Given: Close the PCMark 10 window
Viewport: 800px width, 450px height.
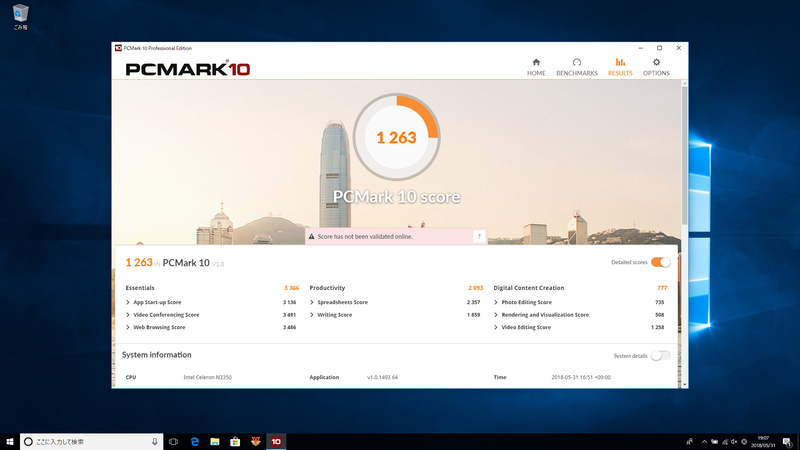Looking at the screenshot, I should pos(679,48).
